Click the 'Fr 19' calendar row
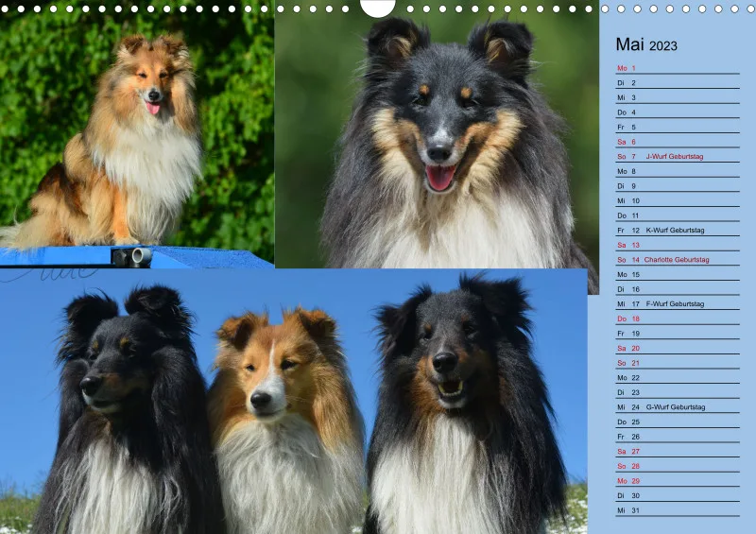 pos(678,334)
